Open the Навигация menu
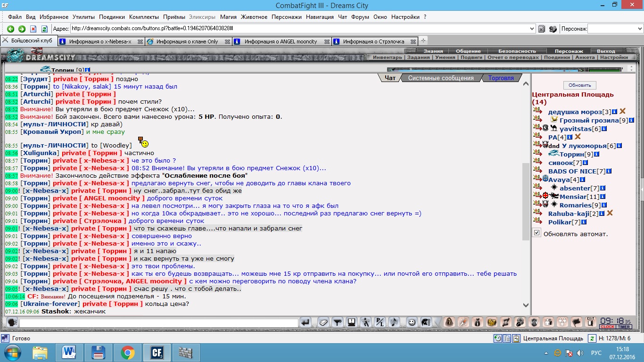Image resolution: width=644 pixels, height=362 pixels. point(320,16)
